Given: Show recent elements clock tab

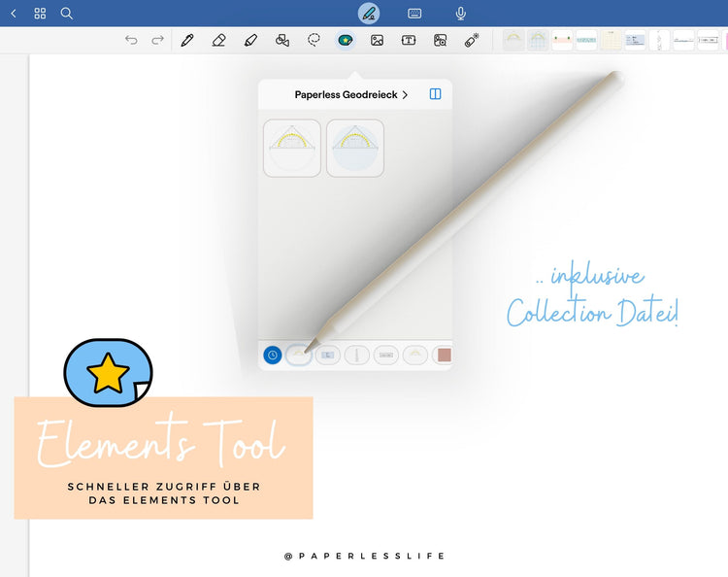Looking at the screenshot, I should pyautogui.click(x=273, y=356).
